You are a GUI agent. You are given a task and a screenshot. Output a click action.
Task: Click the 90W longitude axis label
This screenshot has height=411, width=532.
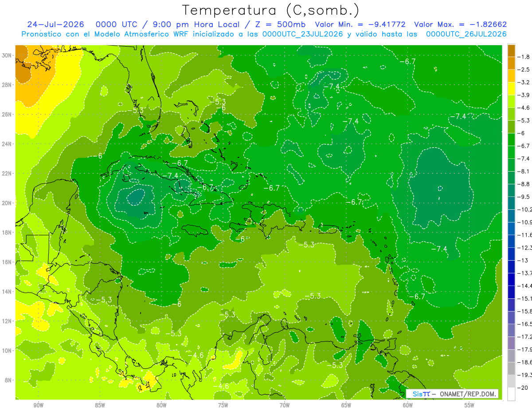coord(39,405)
